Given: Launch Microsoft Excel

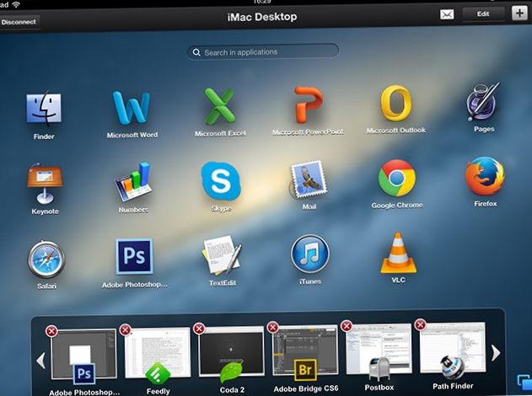Looking at the screenshot, I should (220, 106).
